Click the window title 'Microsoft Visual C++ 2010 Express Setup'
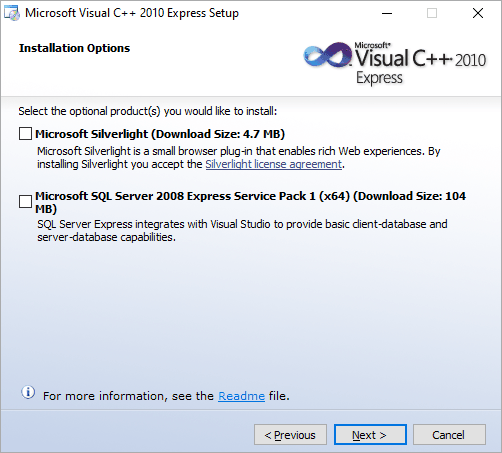 (x=132, y=13)
